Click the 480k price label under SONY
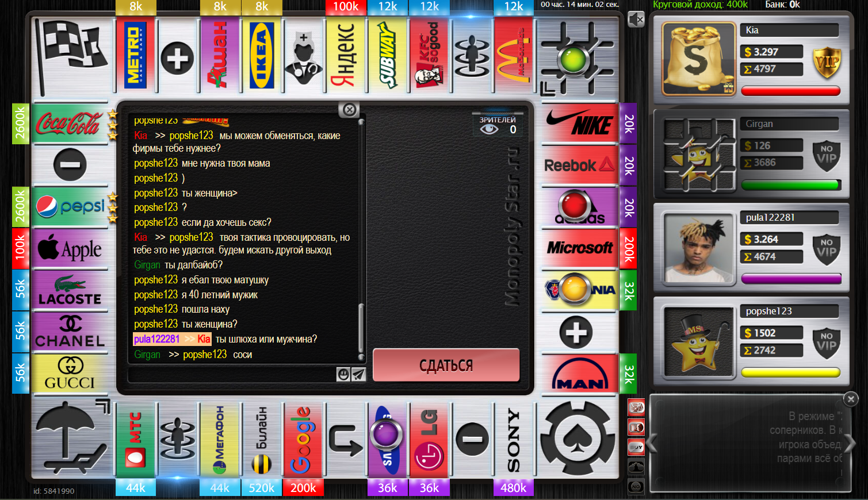Image resolution: width=868 pixels, height=500 pixels. point(513,487)
